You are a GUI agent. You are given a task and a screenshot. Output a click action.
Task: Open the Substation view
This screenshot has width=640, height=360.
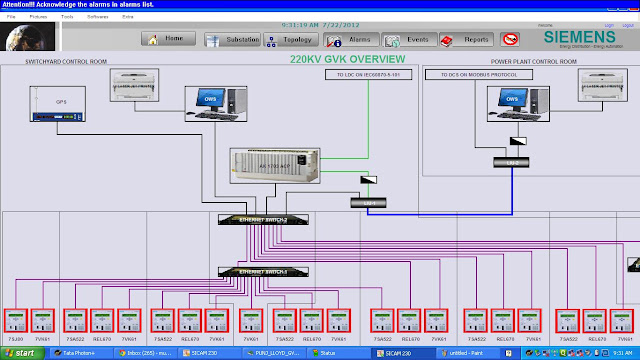point(232,40)
